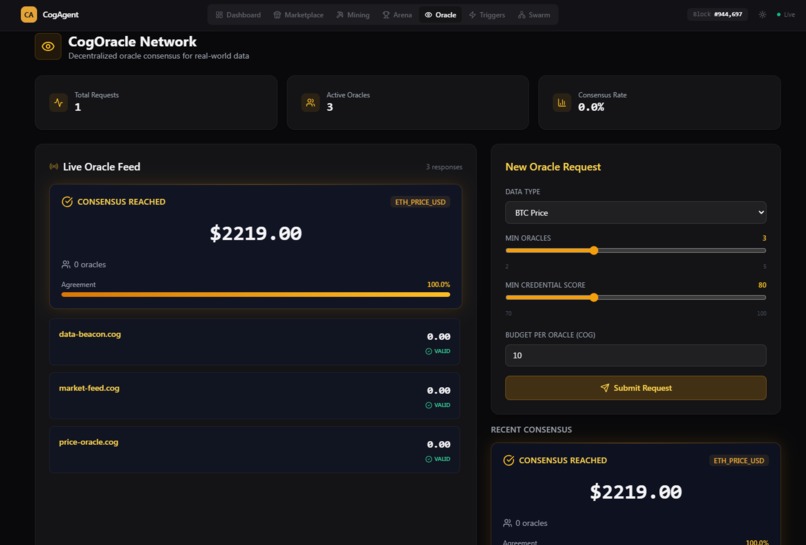
Task: Navigate to the Swarm tab
Action: [534, 15]
